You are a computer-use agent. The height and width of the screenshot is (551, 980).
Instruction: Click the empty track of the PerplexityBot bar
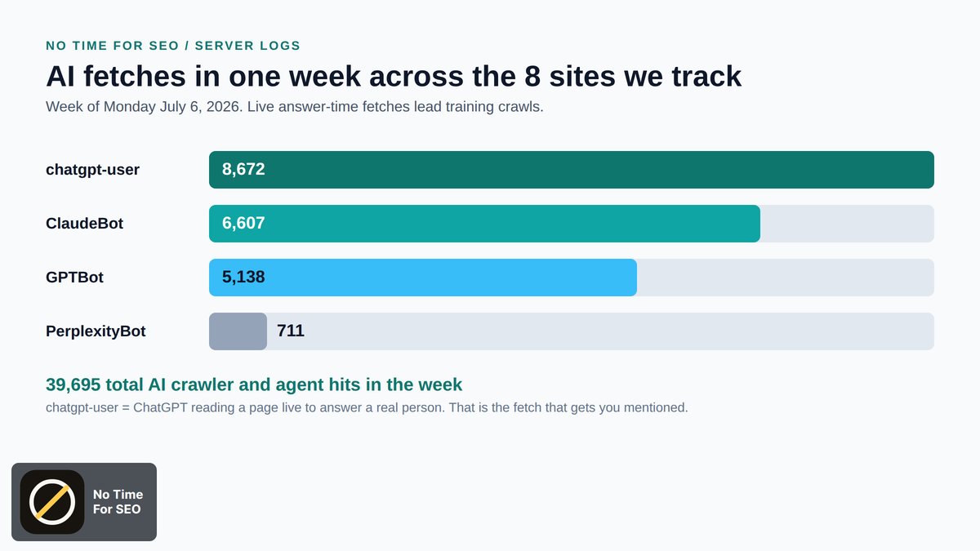click(600, 331)
